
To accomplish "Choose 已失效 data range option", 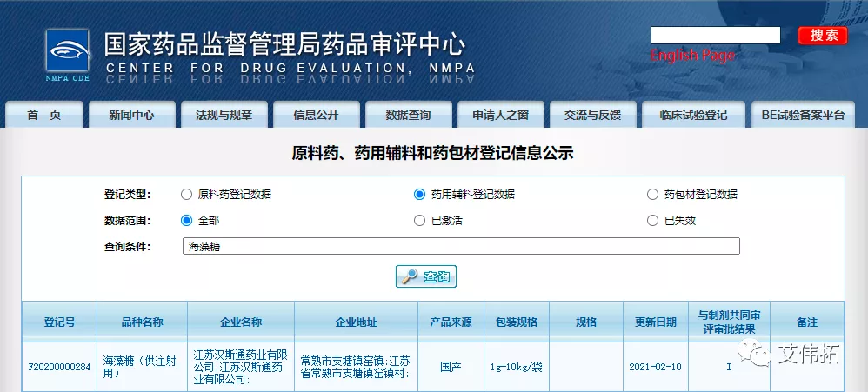I will [x=652, y=221].
